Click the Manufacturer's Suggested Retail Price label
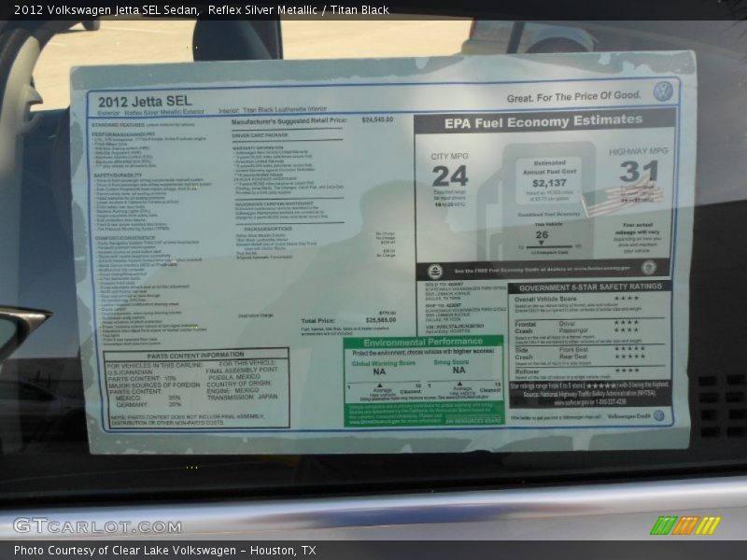This screenshot has height=560, width=747. coord(289,120)
